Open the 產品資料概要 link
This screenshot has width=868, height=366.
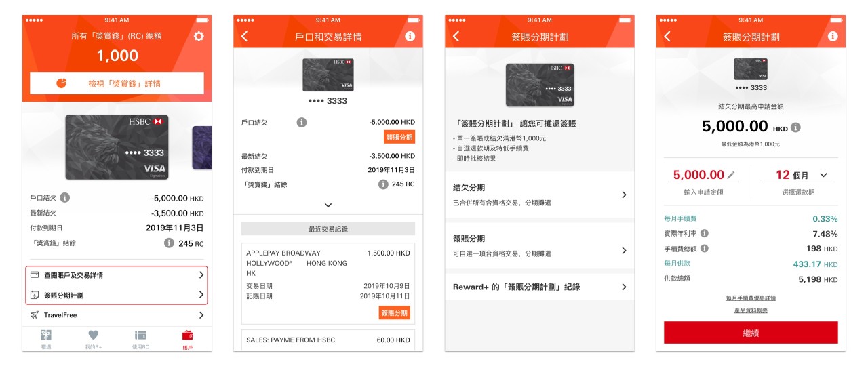click(x=751, y=310)
